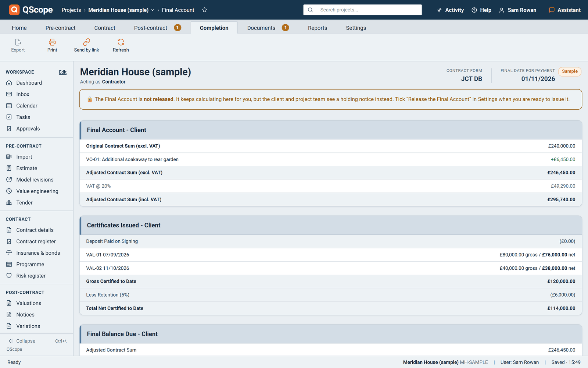This screenshot has height=368, width=588.
Task: Focus the Search projects field
Action: [362, 10]
